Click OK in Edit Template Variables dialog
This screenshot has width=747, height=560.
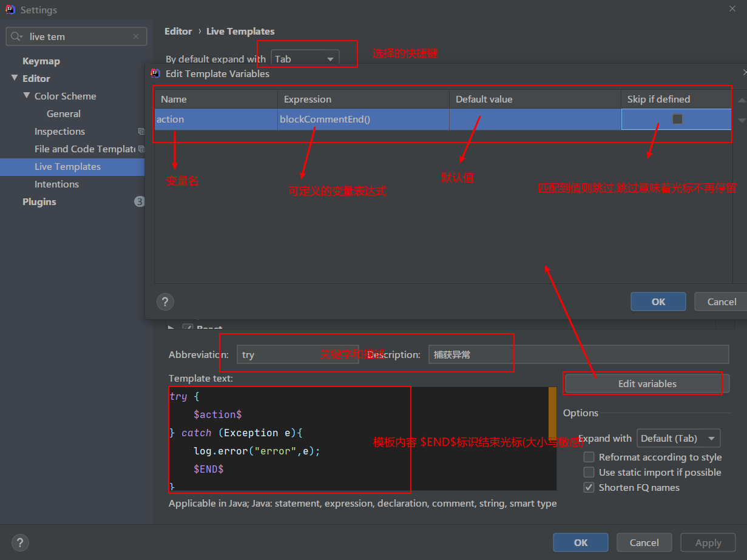pyautogui.click(x=658, y=302)
